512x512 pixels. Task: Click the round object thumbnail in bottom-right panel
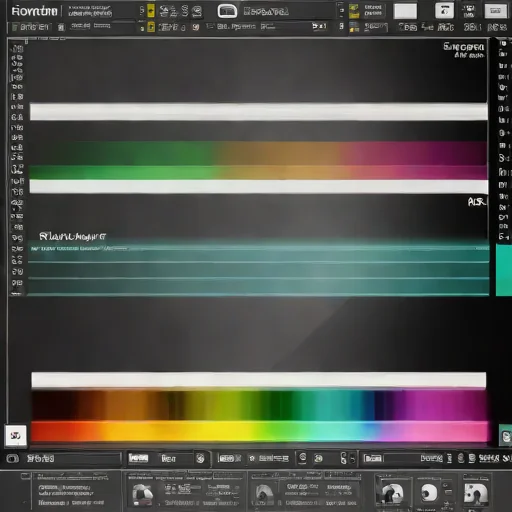click(x=429, y=492)
